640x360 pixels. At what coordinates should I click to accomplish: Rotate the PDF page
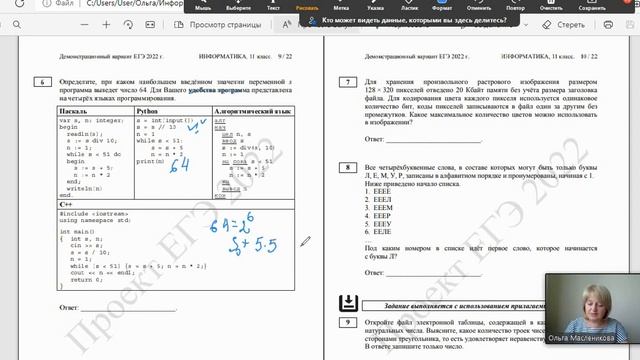point(128,25)
